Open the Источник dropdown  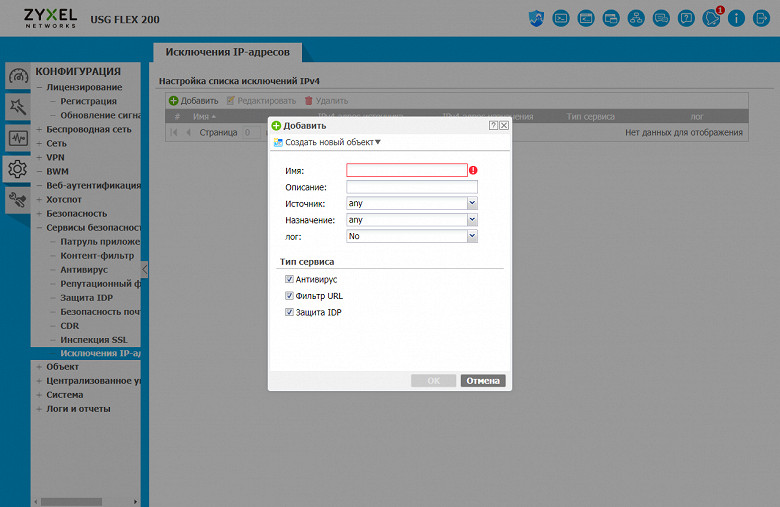pyautogui.click(x=472, y=203)
